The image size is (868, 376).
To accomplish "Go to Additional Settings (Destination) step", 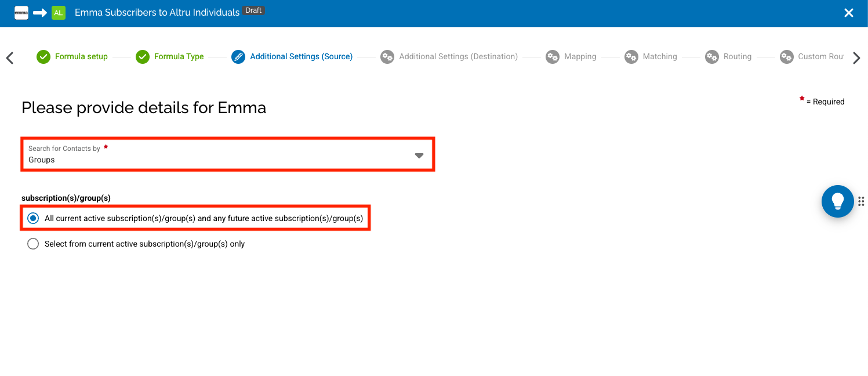I will coord(458,57).
